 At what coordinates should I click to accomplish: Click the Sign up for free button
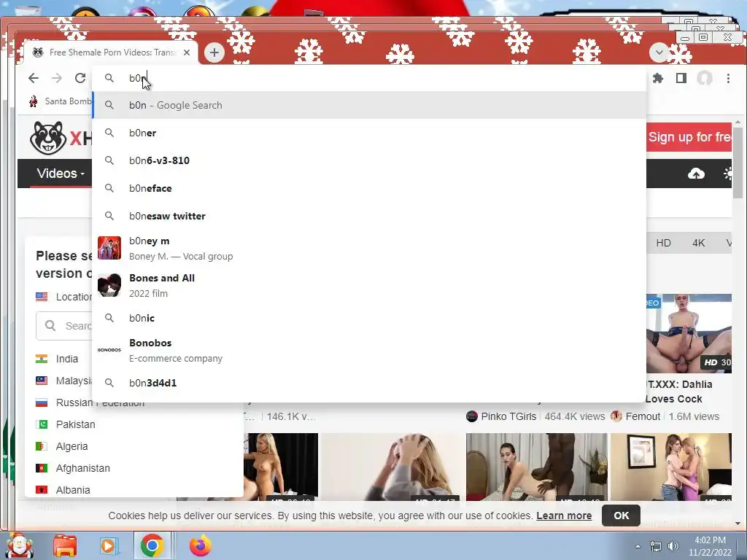click(x=689, y=137)
